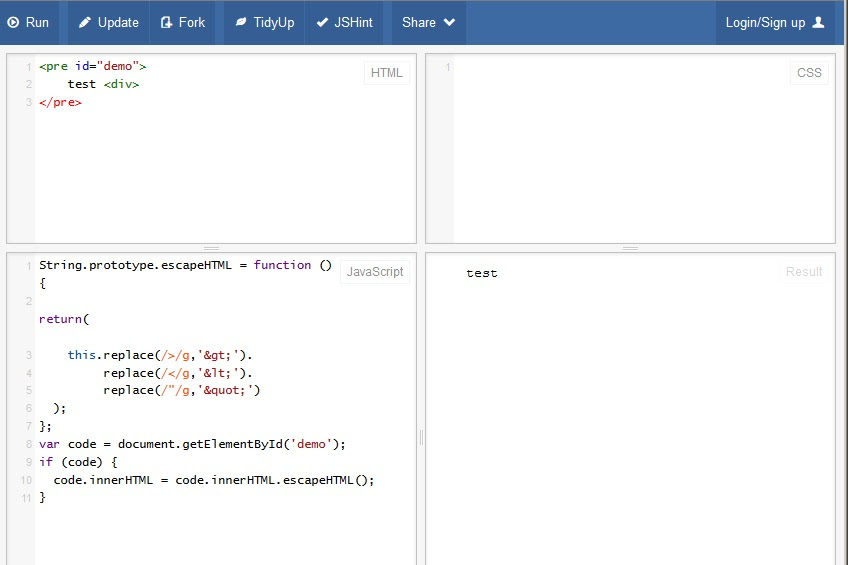848x565 pixels.
Task: Click the CSS panel label
Action: (x=809, y=73)
